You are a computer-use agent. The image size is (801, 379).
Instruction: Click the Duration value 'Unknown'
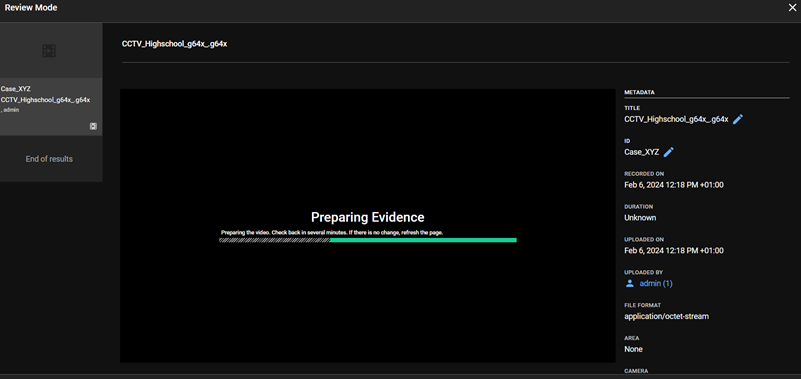640,218
